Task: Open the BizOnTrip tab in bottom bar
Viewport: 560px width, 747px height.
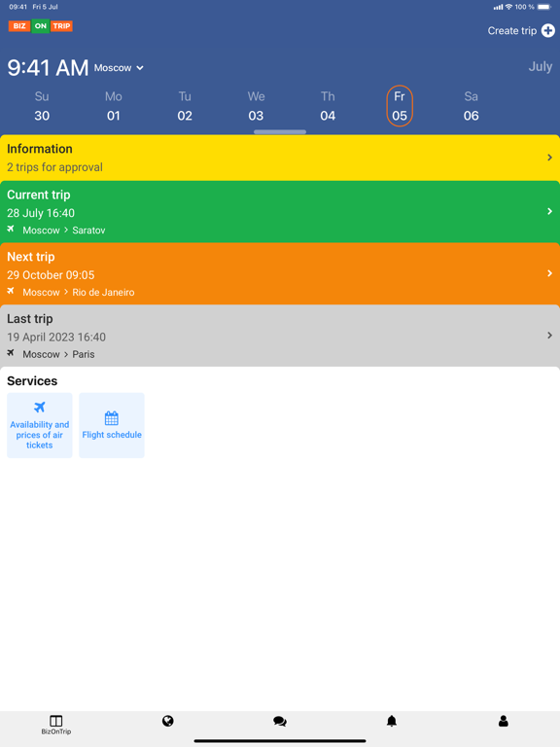Action: click(x=56, y=725)
